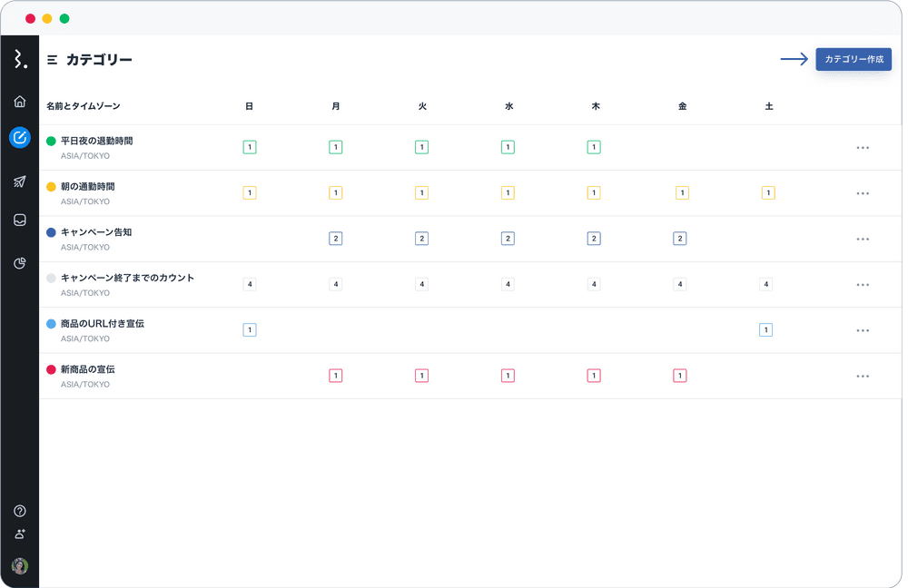
Task: Open more options for キャンペーン告知
Action: coord(863,239)
